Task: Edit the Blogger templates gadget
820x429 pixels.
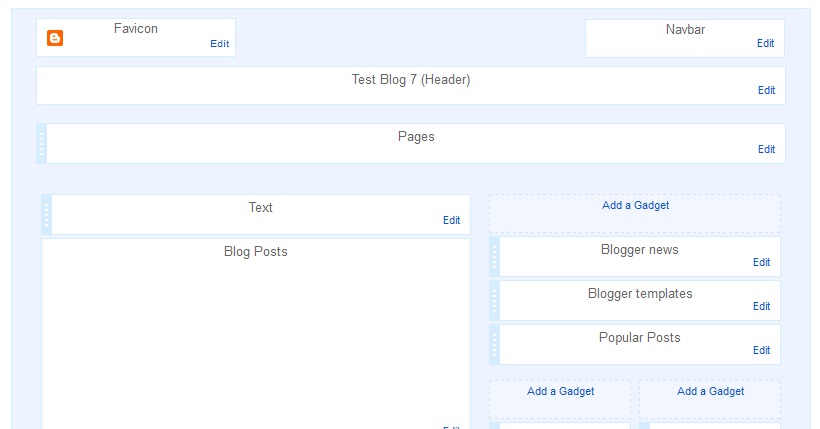Action: [x=761, y=306]
